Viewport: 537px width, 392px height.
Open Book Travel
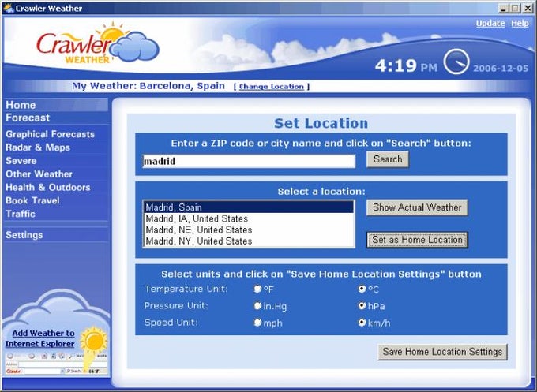32,201
